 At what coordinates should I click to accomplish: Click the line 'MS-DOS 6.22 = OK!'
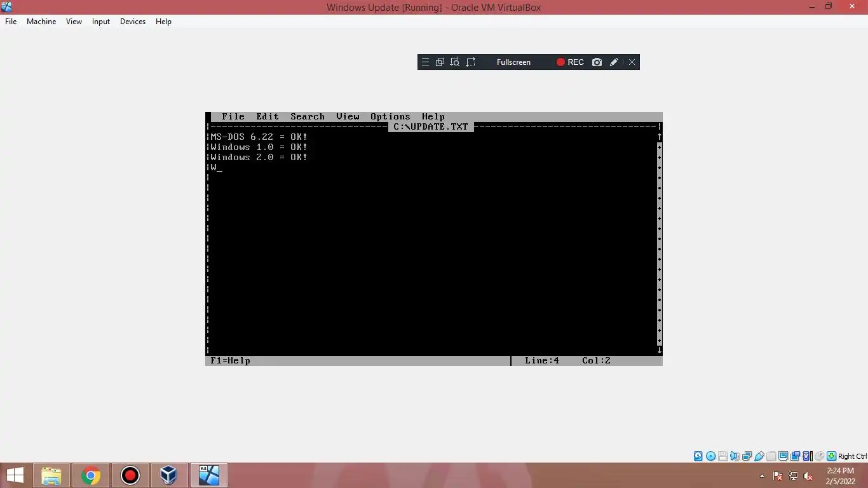coord(259,137)
